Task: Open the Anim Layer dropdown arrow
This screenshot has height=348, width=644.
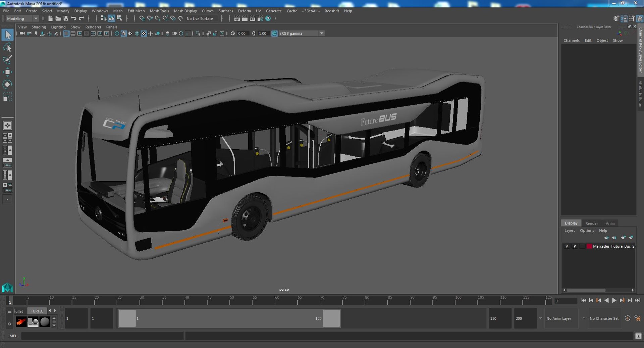Action: 540,318
